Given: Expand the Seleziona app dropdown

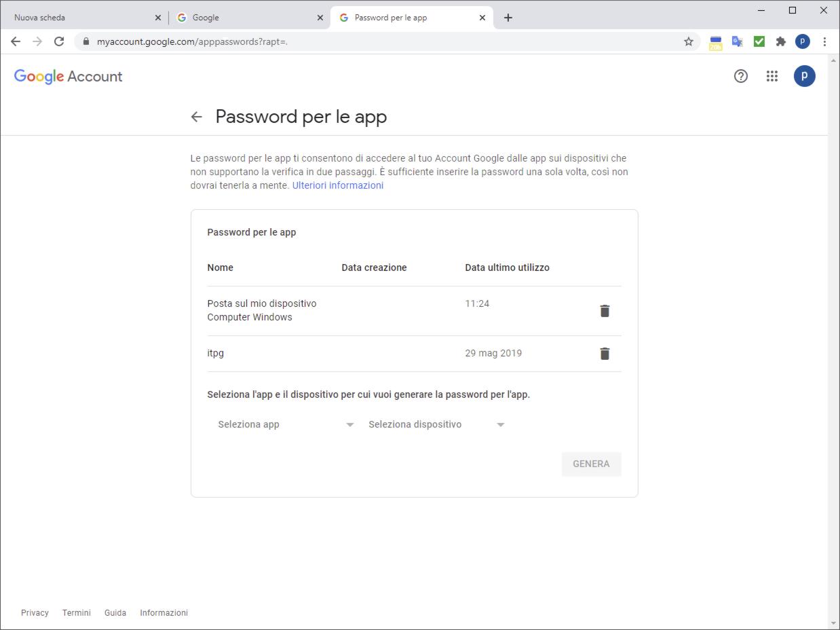Looking at the screenshot, I should (286, 424).
